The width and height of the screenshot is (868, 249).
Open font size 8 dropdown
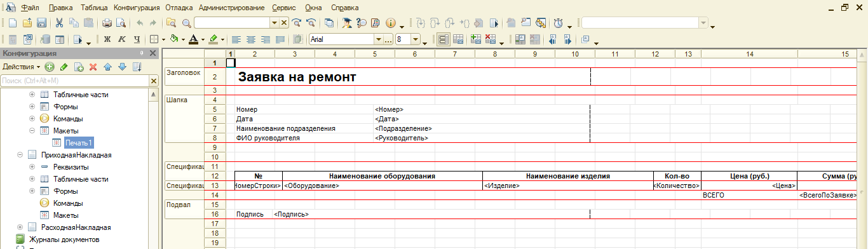416,39
